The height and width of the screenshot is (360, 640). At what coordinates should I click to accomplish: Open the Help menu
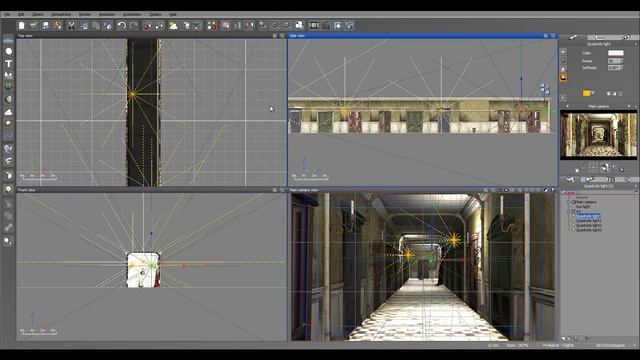173,14
